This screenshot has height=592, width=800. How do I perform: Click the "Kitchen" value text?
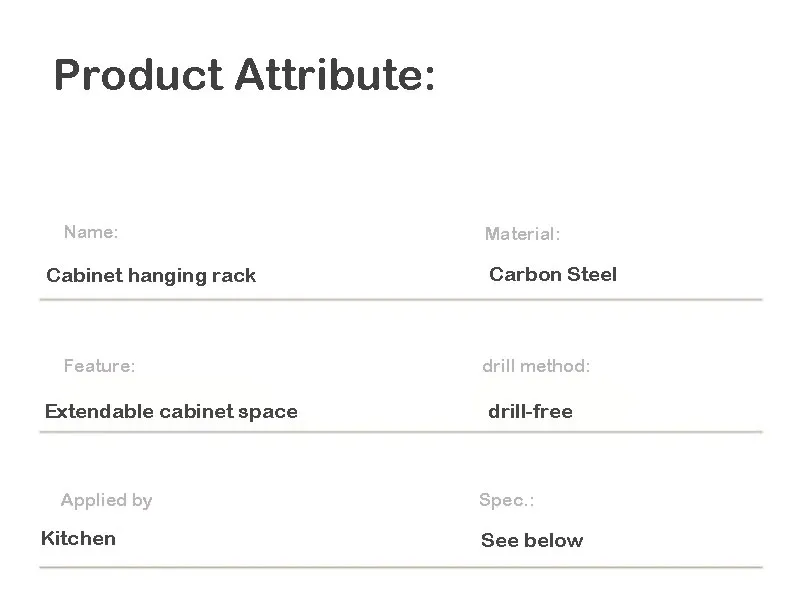point(78,538)
